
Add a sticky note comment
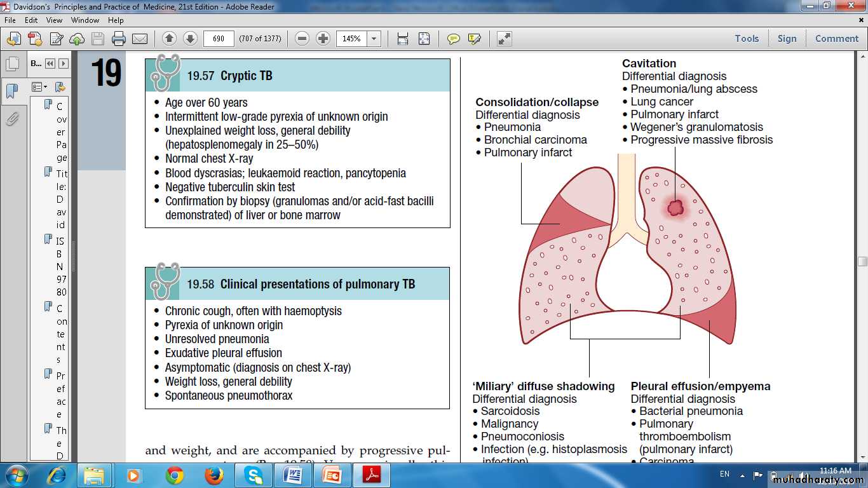click(x=453, y=39)
